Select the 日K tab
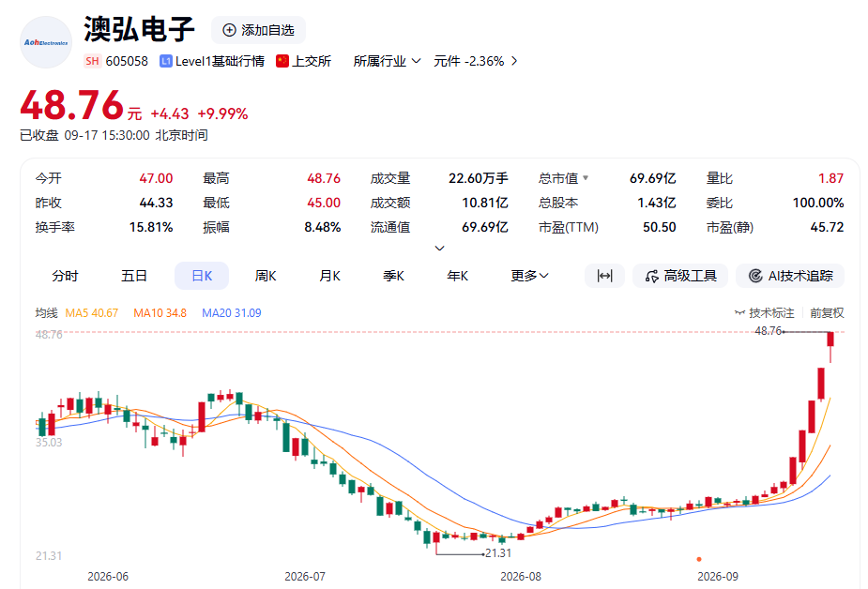The height and width of the screenshot is (589, 868). pos(202,276)
